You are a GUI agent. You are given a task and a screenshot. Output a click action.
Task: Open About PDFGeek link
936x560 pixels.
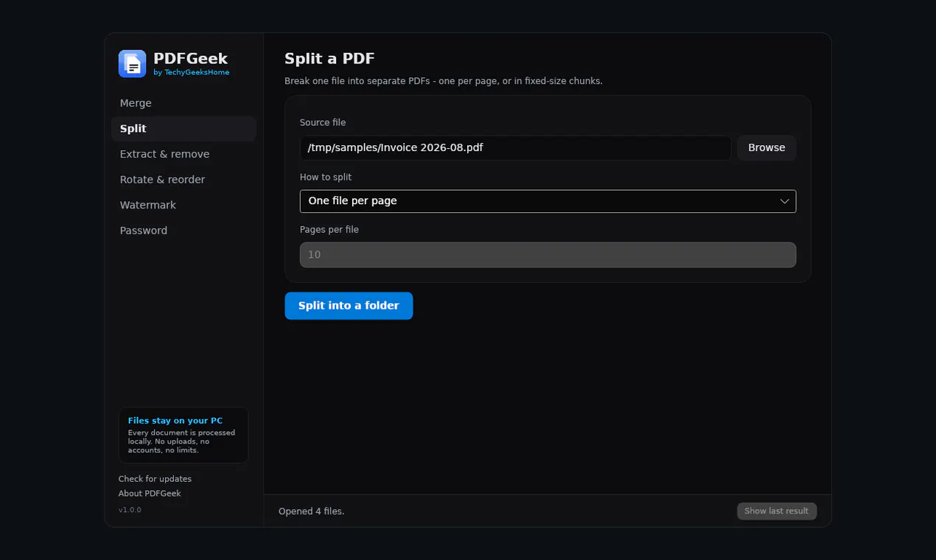coord(150,494)
